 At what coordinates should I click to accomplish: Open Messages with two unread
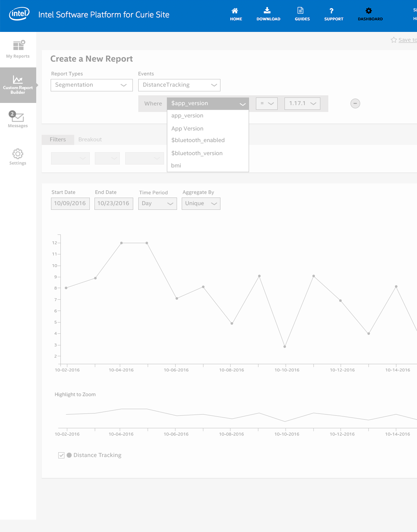[x=18, y=119]
